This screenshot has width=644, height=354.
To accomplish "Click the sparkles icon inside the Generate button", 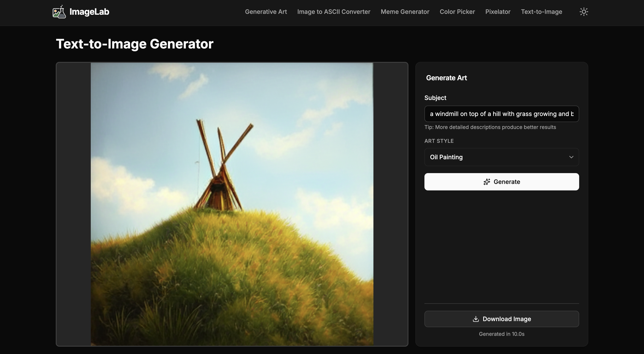I will click(x=487, y=182).
